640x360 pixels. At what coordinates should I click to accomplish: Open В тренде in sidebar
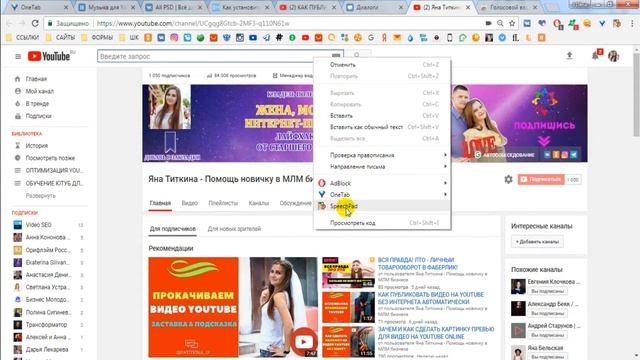coord(37,104)
